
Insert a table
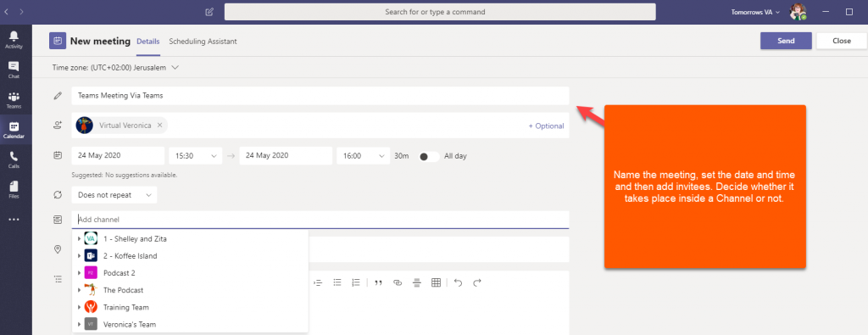pos(436,283)
